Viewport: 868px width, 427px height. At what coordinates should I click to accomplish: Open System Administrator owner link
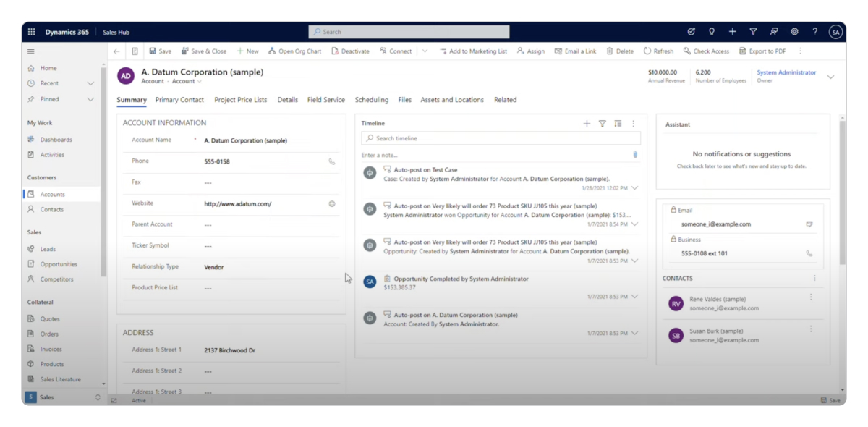pyautogui.click(x=786, y=72)
